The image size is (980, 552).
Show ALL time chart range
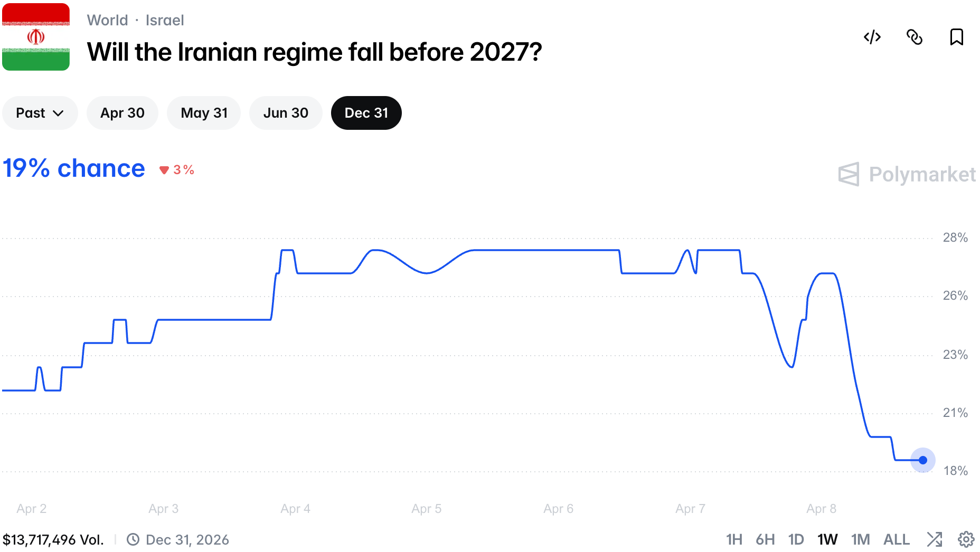(x=896, y=539)
